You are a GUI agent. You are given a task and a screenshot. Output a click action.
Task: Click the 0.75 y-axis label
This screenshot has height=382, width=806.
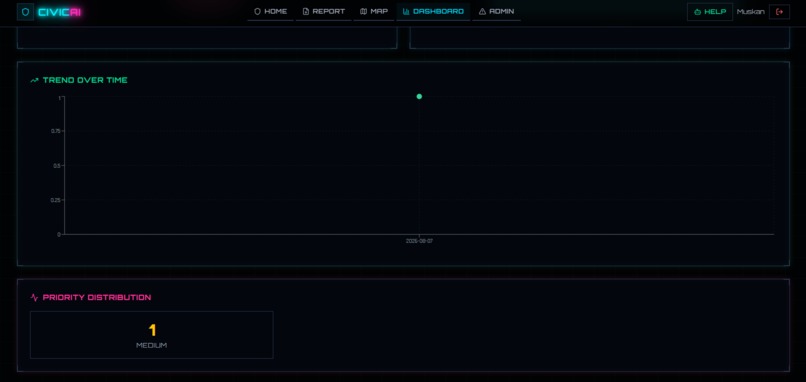[56, 131]
